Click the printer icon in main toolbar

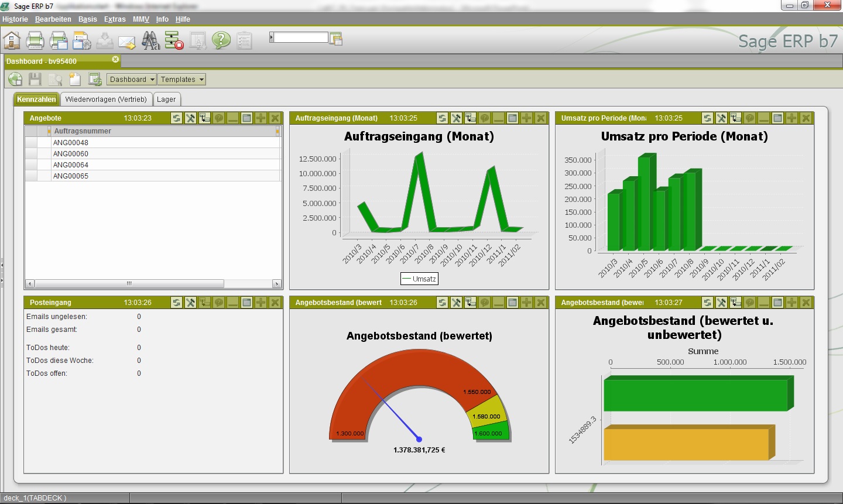pos(35,40)
